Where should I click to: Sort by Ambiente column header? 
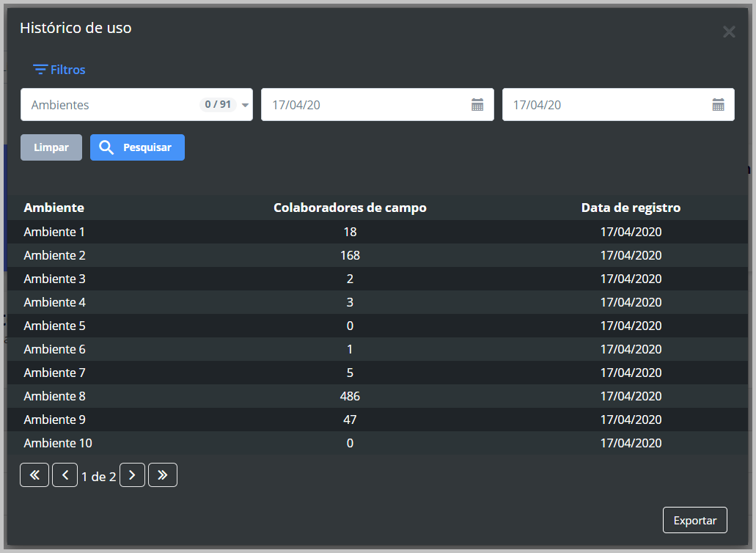coord(54,208)
